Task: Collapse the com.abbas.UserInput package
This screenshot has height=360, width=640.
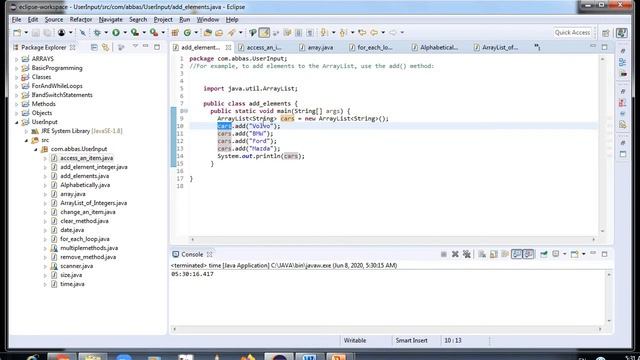Action: pos(36,149)
